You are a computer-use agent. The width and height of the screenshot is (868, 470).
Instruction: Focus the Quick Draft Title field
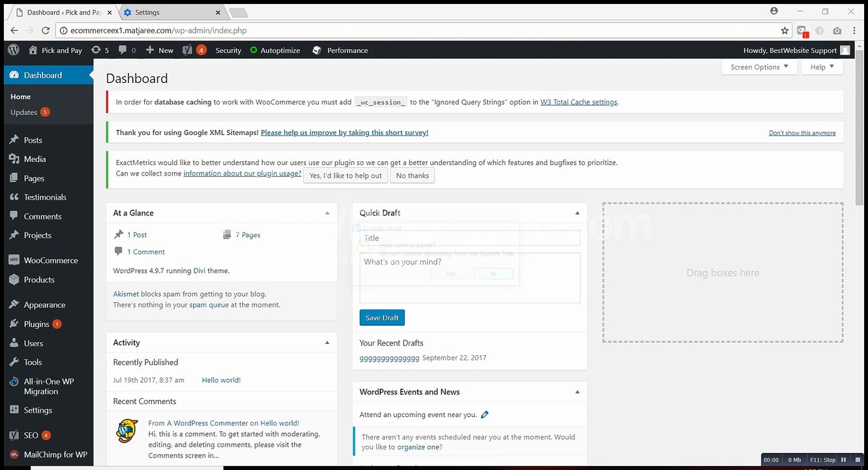coord(470,238)
